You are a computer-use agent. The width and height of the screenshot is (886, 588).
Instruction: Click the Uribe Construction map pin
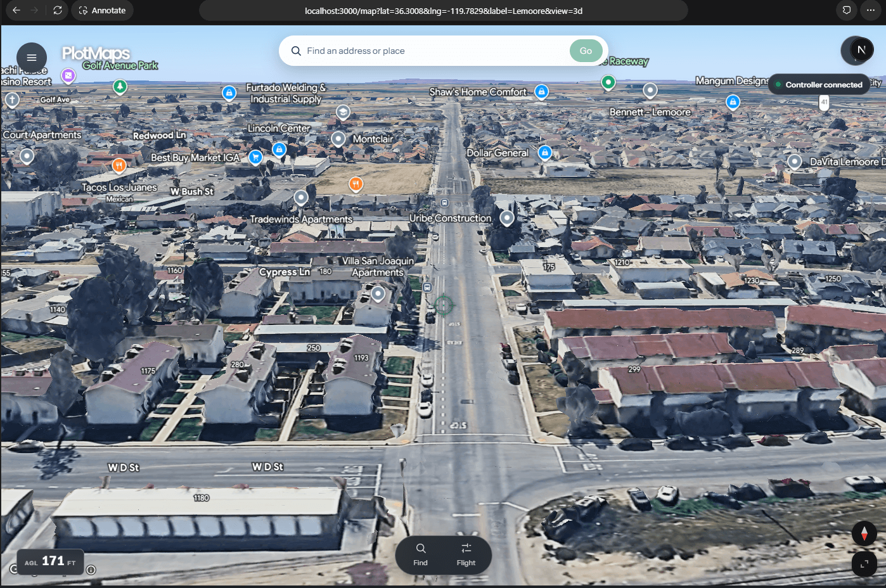[507, 218]
